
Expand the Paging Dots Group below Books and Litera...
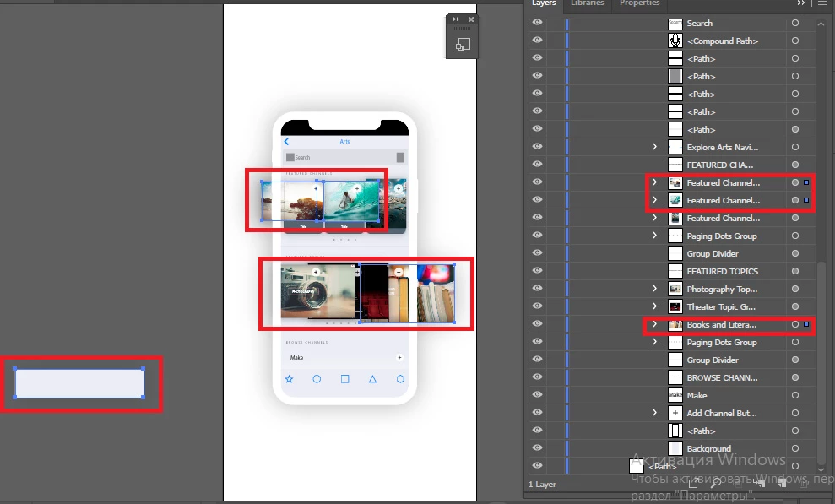click(x=654, y=341)
